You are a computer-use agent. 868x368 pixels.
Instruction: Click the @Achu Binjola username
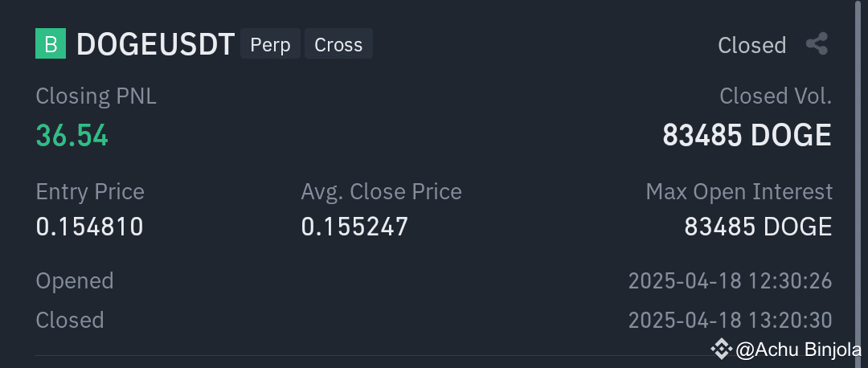pyautogui.click(x=798, y=350)
